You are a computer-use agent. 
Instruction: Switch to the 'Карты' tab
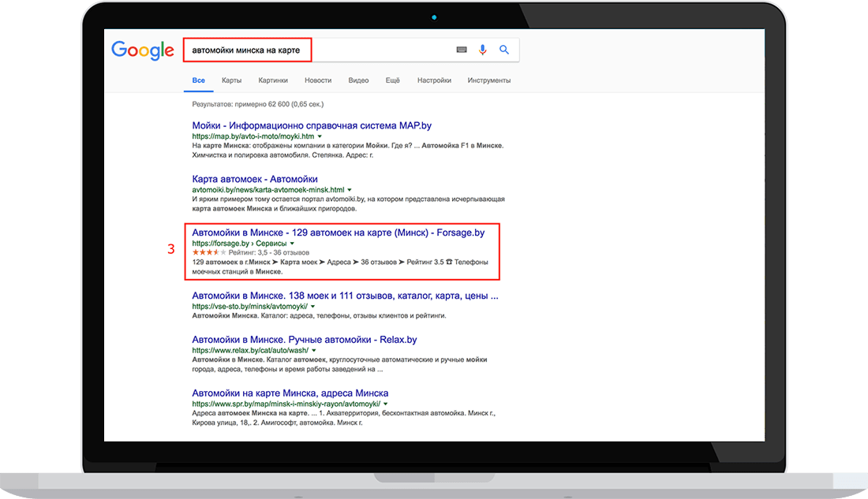pos(231,80)
